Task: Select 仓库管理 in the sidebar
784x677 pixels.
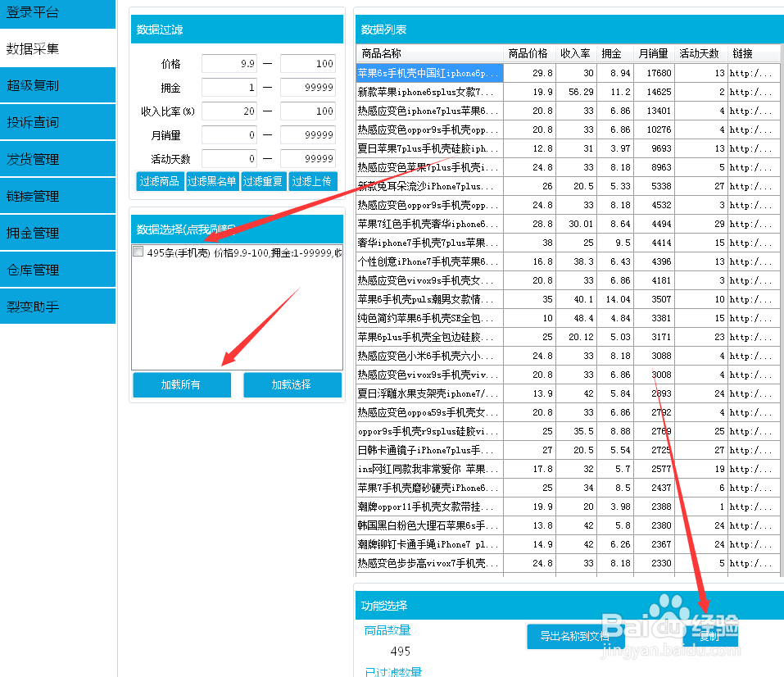Action: (x=57, y=270)
